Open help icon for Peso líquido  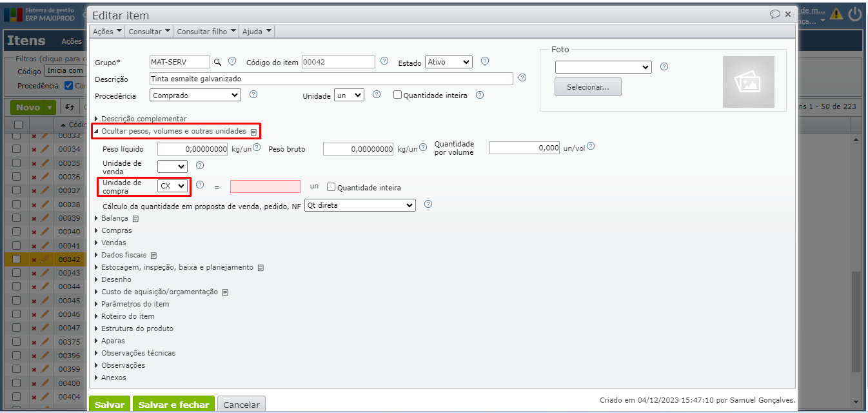pos(257,147)
